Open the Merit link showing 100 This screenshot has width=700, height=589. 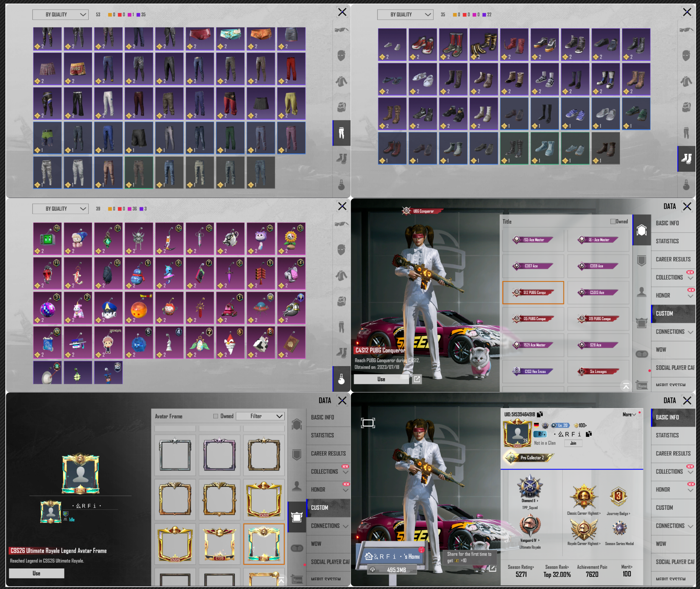pos(627,571)
